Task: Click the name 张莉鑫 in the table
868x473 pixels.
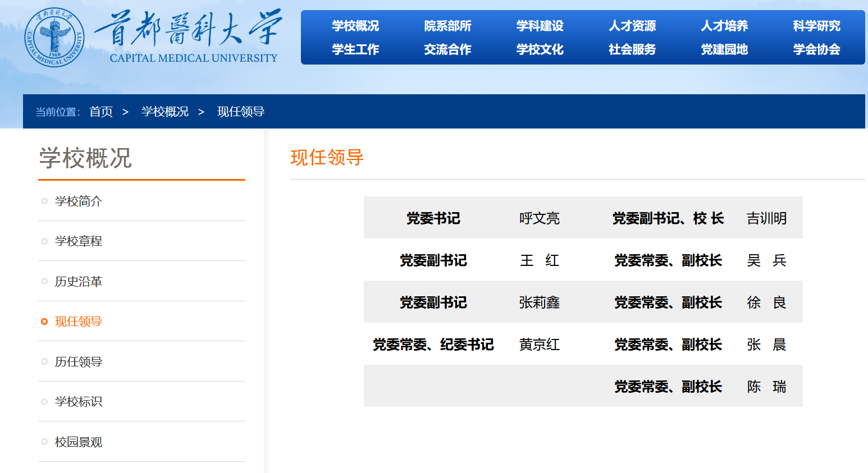Action: [540, 302]
